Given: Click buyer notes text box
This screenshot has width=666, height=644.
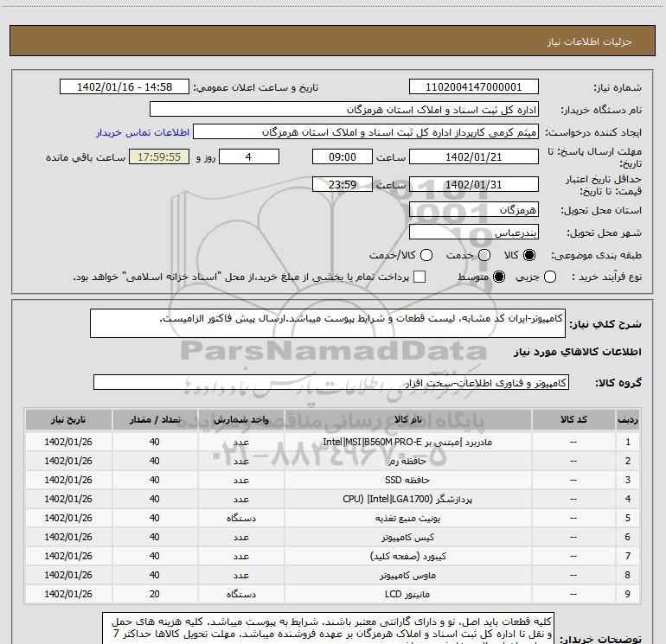Looking at the screenshot, I should (x=328, y=628).
